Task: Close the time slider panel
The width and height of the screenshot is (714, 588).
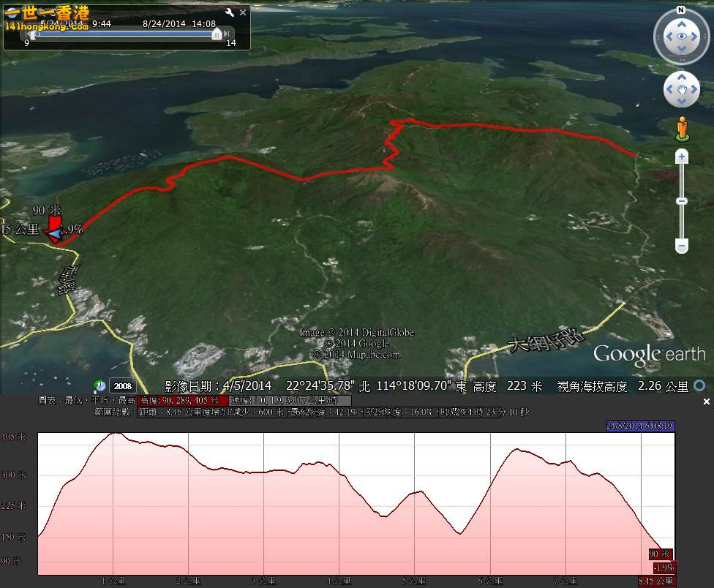Action: (244, 12)
